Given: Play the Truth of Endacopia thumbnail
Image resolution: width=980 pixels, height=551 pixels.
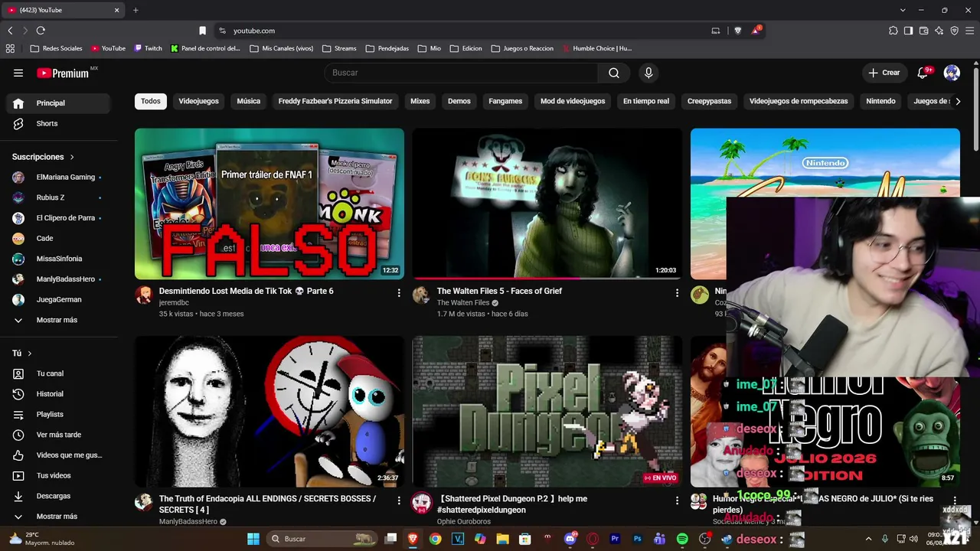Looking at the screenshot, I should [269, 411].
